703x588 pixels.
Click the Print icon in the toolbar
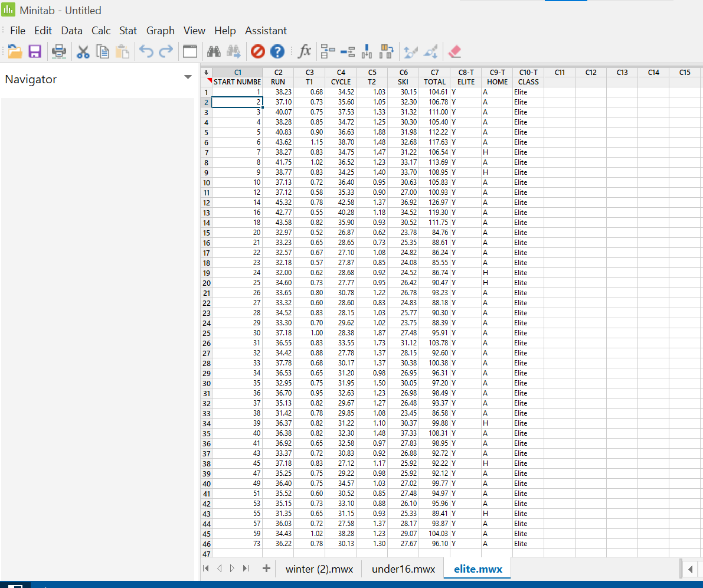[x=58, y=51]
